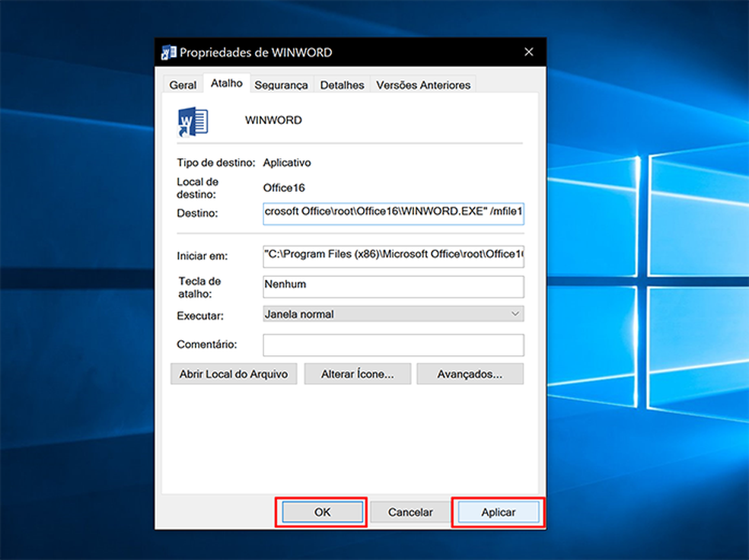Open the Alterar Ícone... dialog
Screen dimensions: 749x560
357,374
